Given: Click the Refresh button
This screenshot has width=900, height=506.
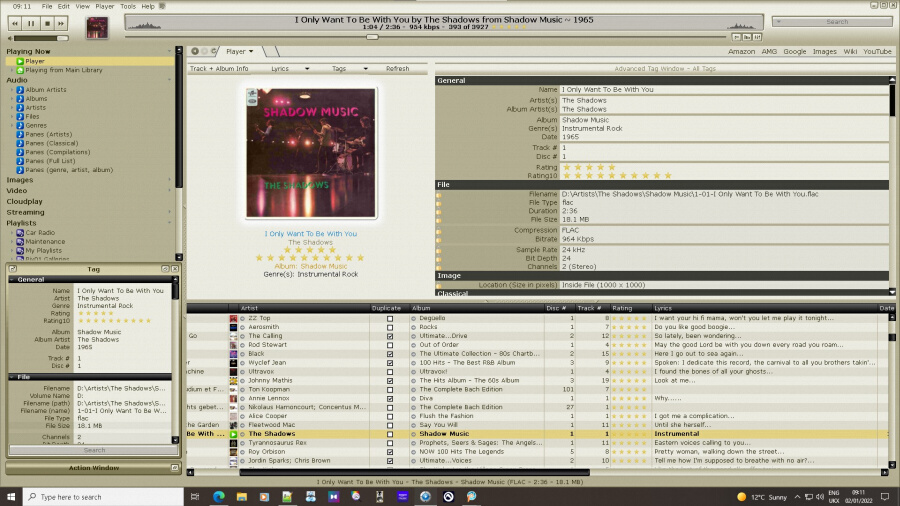Looking at the screenshot, I should click(x=397, y=69).
